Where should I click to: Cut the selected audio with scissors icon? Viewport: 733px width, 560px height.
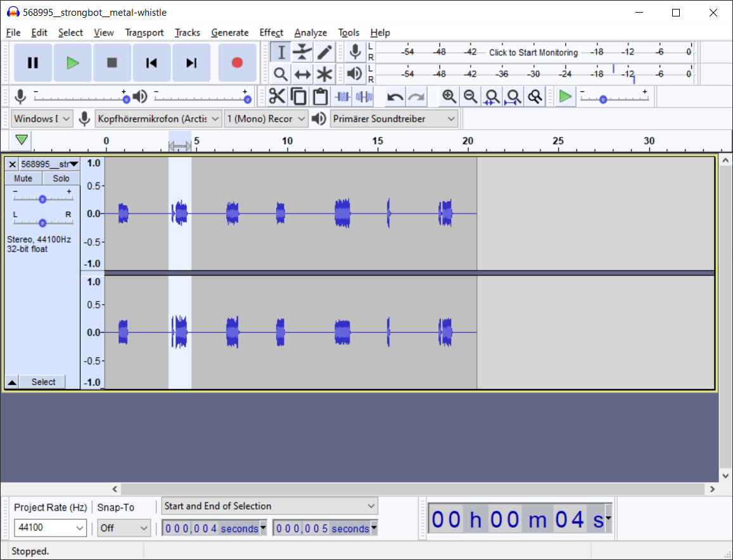277,96
